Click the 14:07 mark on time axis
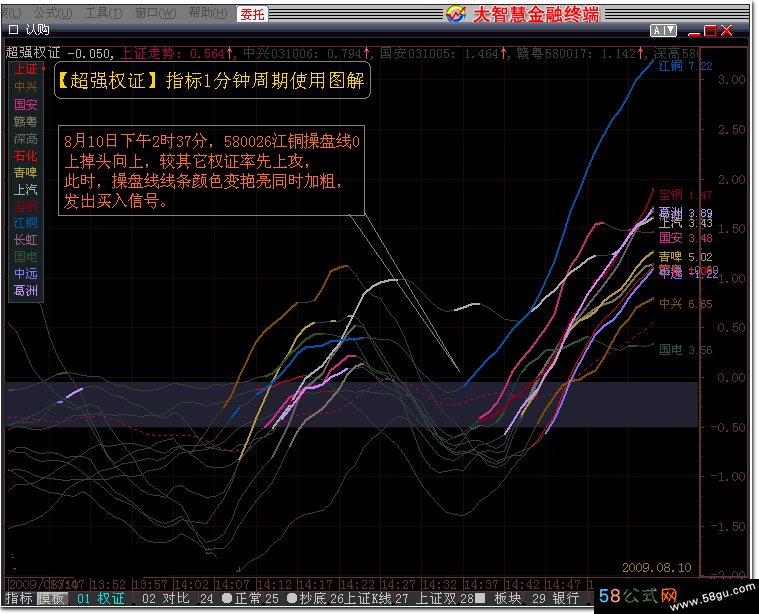The image size is (759, 614). (x=232, y=584)
